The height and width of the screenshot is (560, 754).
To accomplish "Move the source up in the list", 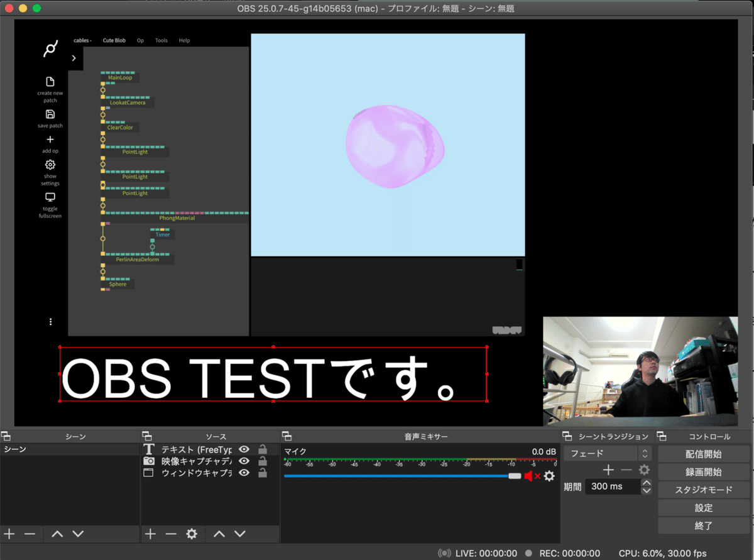I will [x=219, y=534].
